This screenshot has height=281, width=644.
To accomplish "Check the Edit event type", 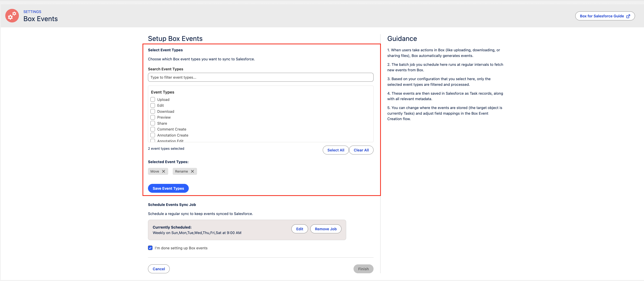I will tap(153, 105).
